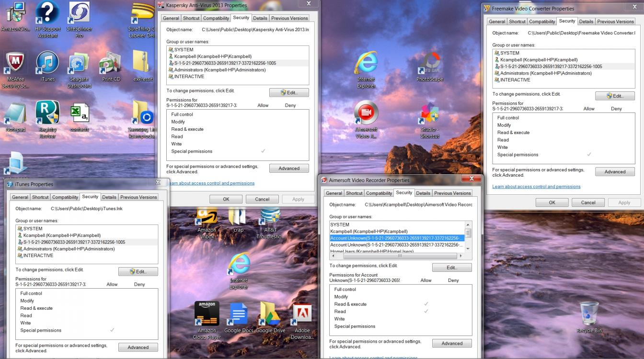Open Previous Versions tab in Aimersoft Properties
This screenshot has height=359, width=644.
(x=452, y=193)
